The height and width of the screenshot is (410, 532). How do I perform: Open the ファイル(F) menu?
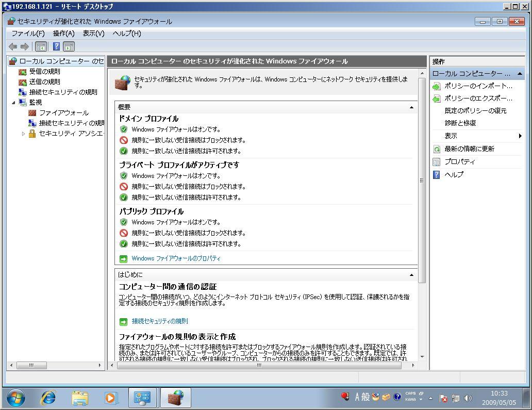[28, 33]
